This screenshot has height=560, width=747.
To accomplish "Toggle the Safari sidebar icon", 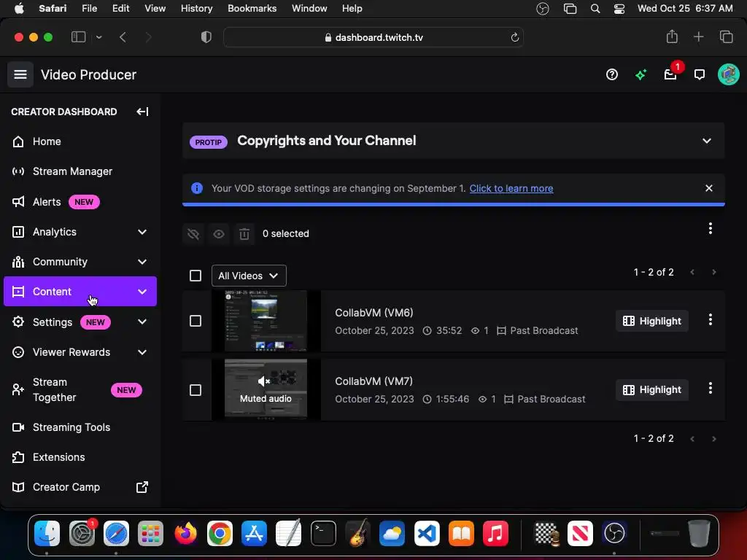I will 78,37.
